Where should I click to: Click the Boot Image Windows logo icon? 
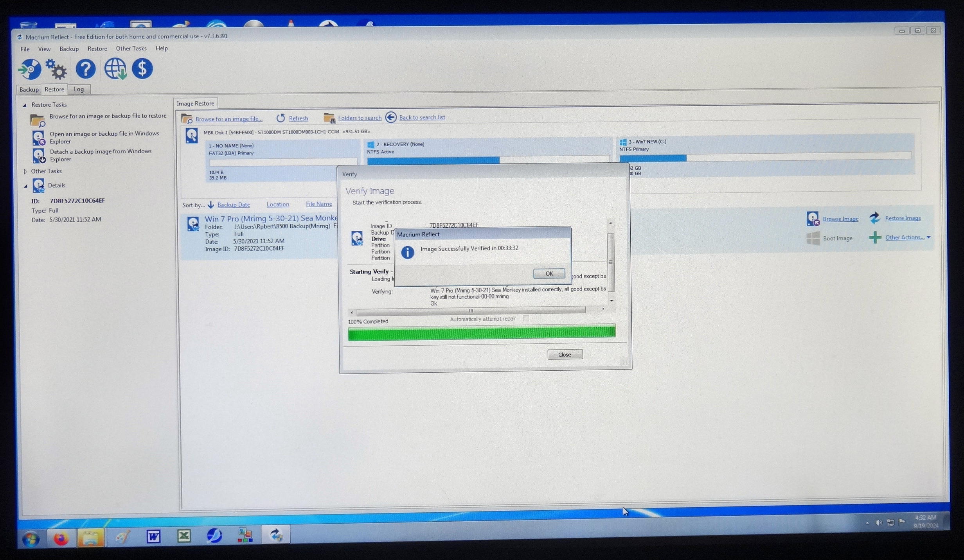point(813,238)
